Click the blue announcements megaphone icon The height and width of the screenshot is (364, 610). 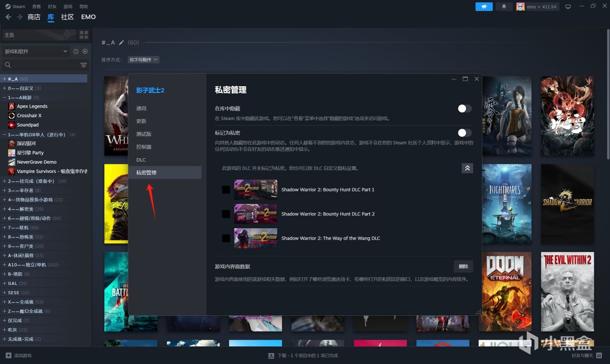[484, 7]
